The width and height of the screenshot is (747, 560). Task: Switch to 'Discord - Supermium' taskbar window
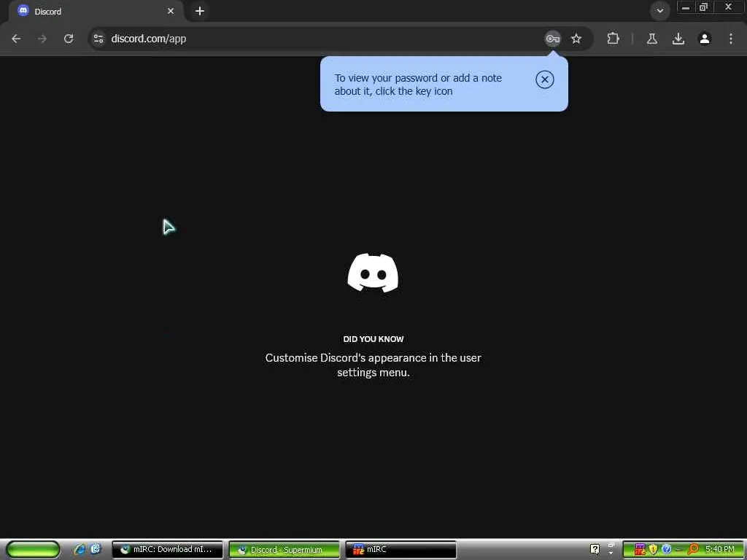tap(285, 550)
